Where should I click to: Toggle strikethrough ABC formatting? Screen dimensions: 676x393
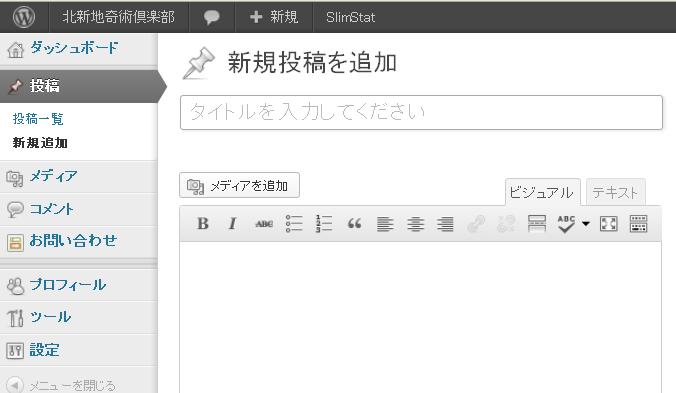click(264, 224)
